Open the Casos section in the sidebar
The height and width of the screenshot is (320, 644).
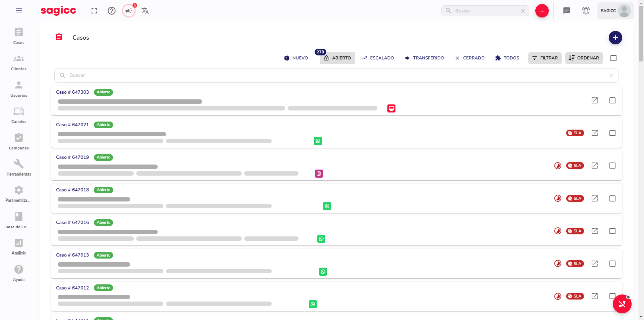(19, 35)
